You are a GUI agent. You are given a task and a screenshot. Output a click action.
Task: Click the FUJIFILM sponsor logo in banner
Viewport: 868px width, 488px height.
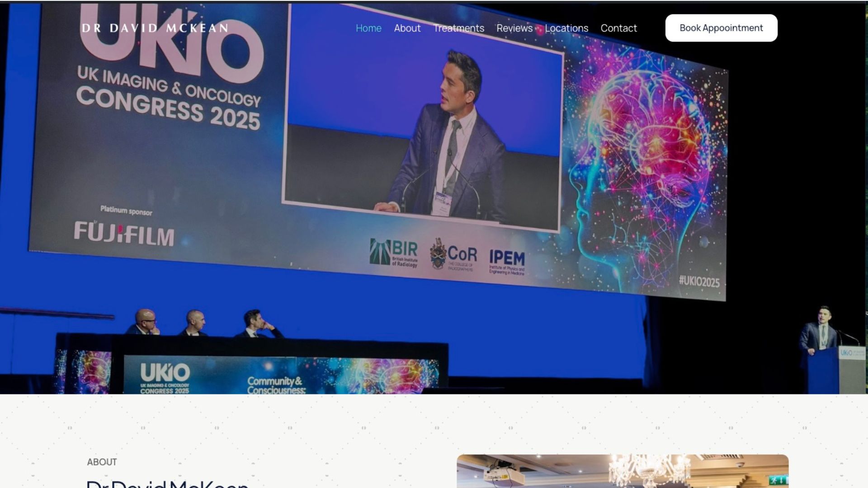[x=124, y=233]
